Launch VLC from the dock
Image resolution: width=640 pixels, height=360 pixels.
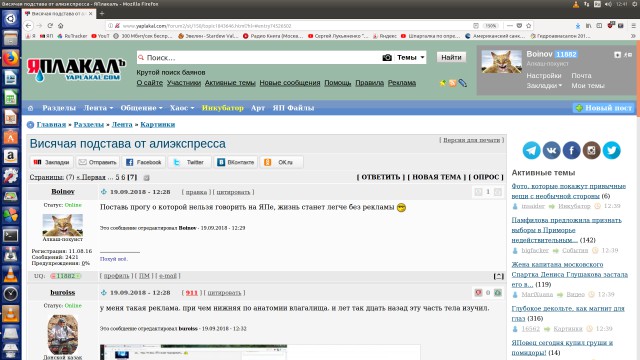click(10, 275)
